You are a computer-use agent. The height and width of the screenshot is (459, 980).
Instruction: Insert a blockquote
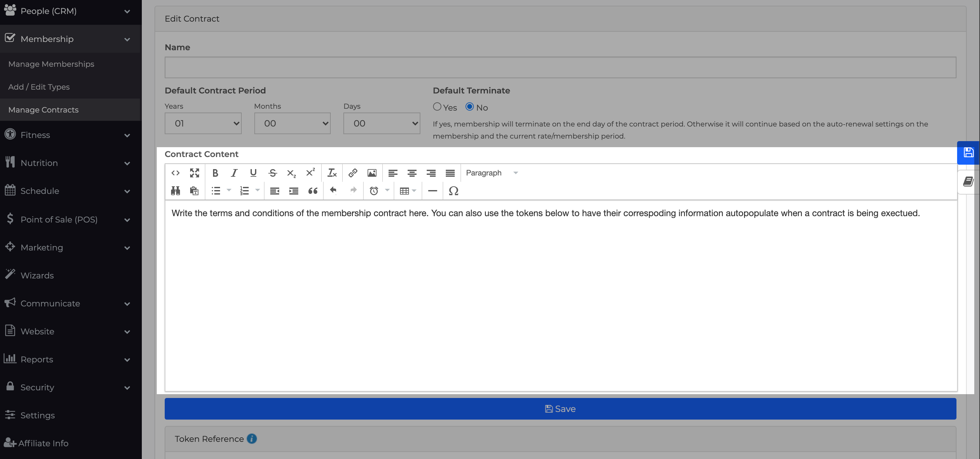(x=313, y=191)
